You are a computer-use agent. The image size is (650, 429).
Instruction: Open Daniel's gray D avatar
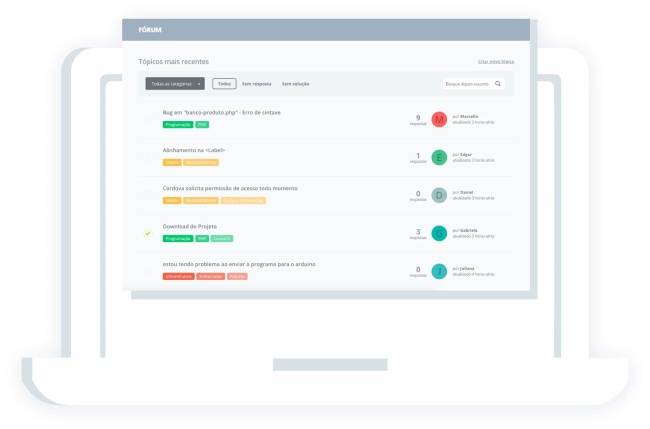pos(439,195)
